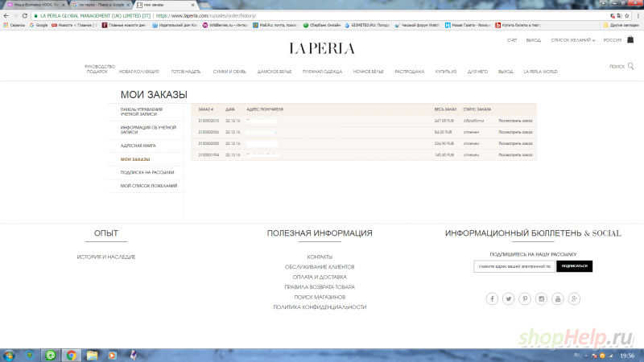Image resolution: width=644 pixels, height=362 pixels.
Task: Close the Мои заказы tab
Action: [193, 5]
